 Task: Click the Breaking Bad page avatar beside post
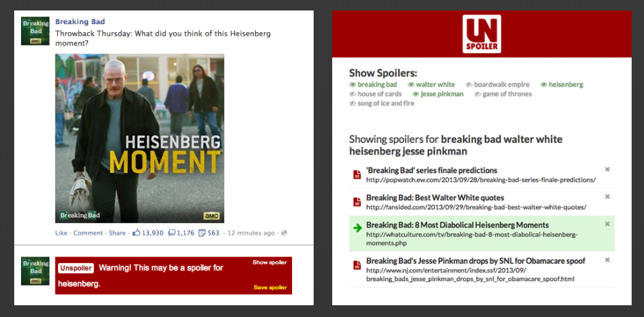coord(35,31)
